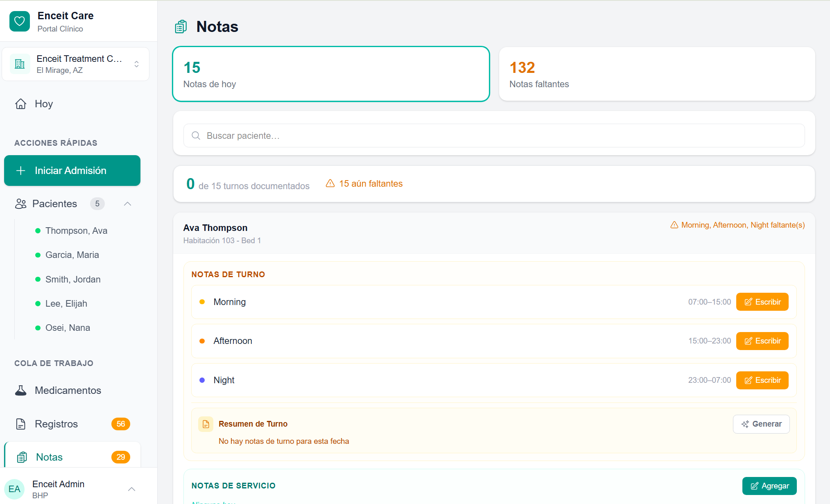Click the orange Afternoon status dot
Screen dimensions: 830x504
(202, 341)
